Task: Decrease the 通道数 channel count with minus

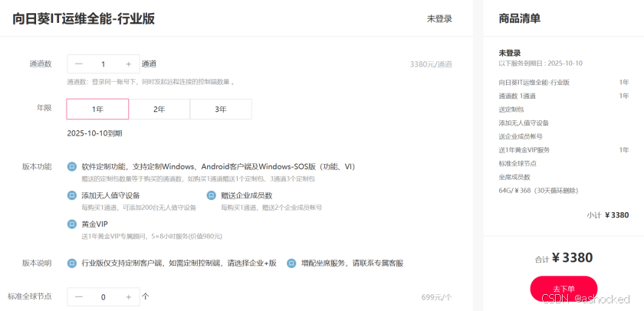Action: [x=79, y=64]
